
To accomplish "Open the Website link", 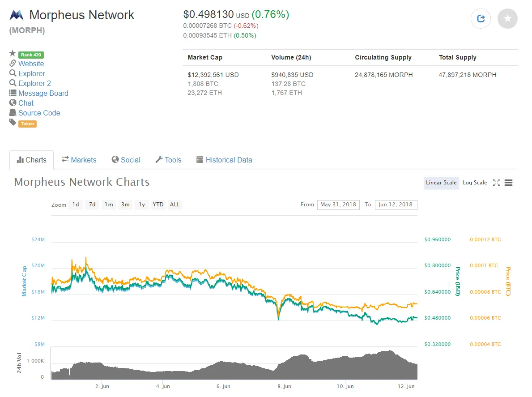I will [31, 64].
